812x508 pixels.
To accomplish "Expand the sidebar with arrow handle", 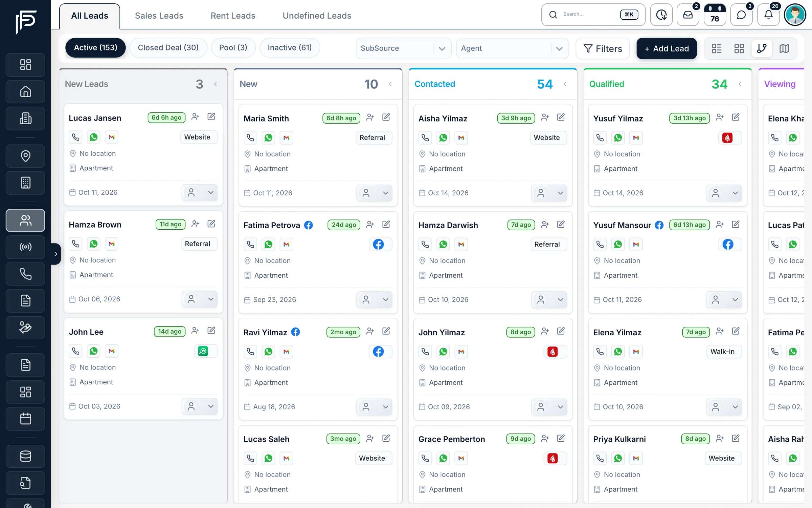I will (55, 254).
